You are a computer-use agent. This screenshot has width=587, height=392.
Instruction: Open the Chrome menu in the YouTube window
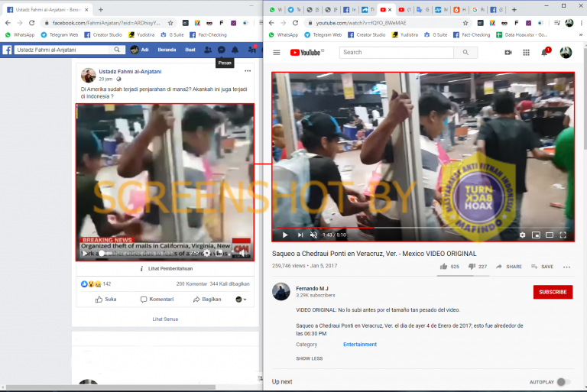coord(581,23)
